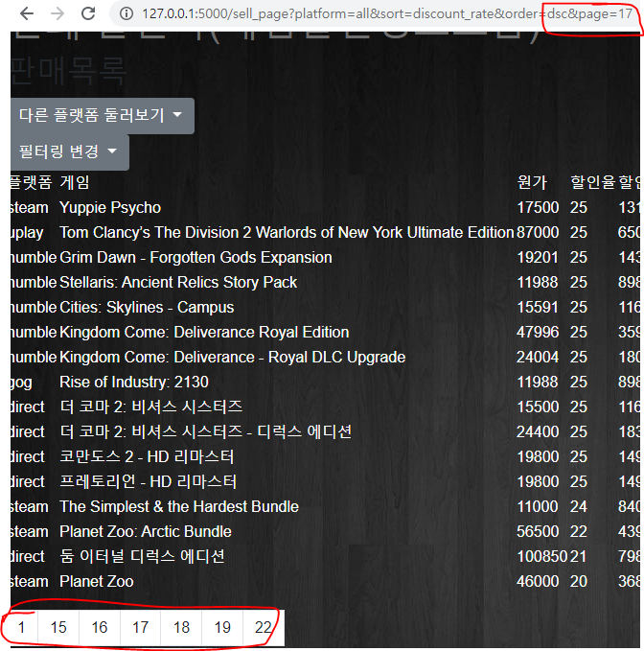Go to pagination page 18

pos(181,627)
